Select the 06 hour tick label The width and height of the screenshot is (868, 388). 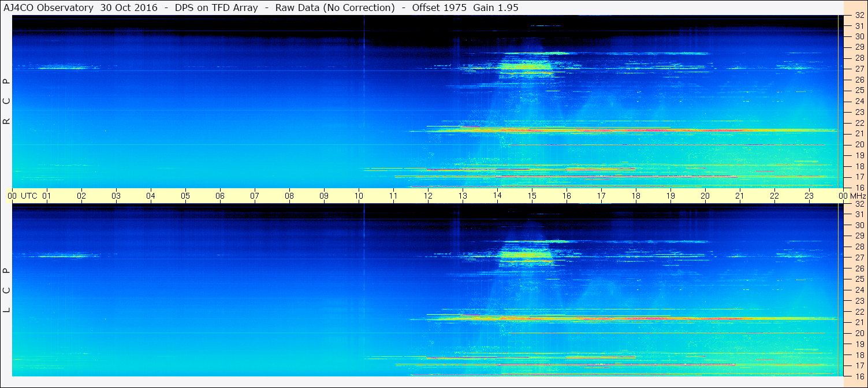[x=220, y=196]
